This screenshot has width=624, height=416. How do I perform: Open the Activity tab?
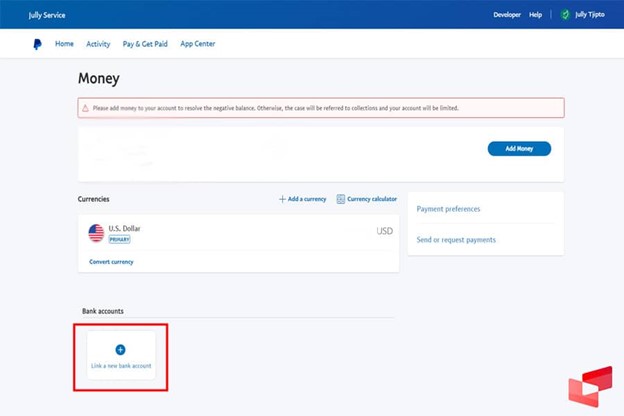(x=98, y=44)
